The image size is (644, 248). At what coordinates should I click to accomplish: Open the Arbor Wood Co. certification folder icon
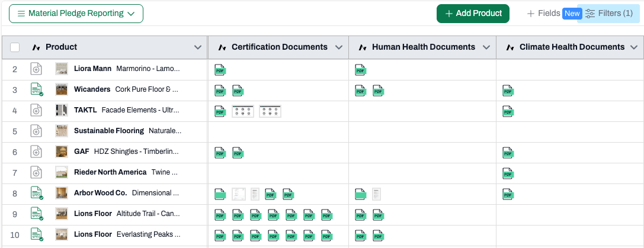(220, 194)
